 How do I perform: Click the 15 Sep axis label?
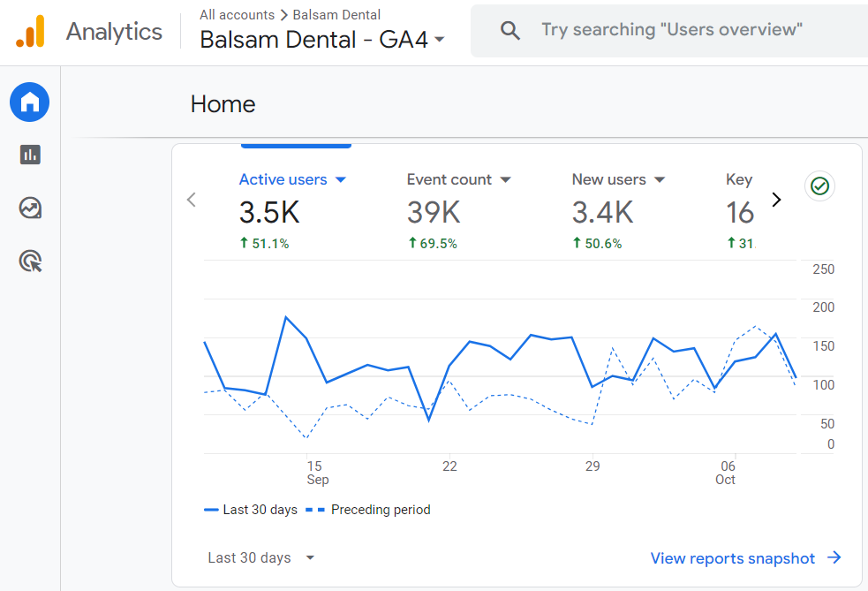point(317,473)
